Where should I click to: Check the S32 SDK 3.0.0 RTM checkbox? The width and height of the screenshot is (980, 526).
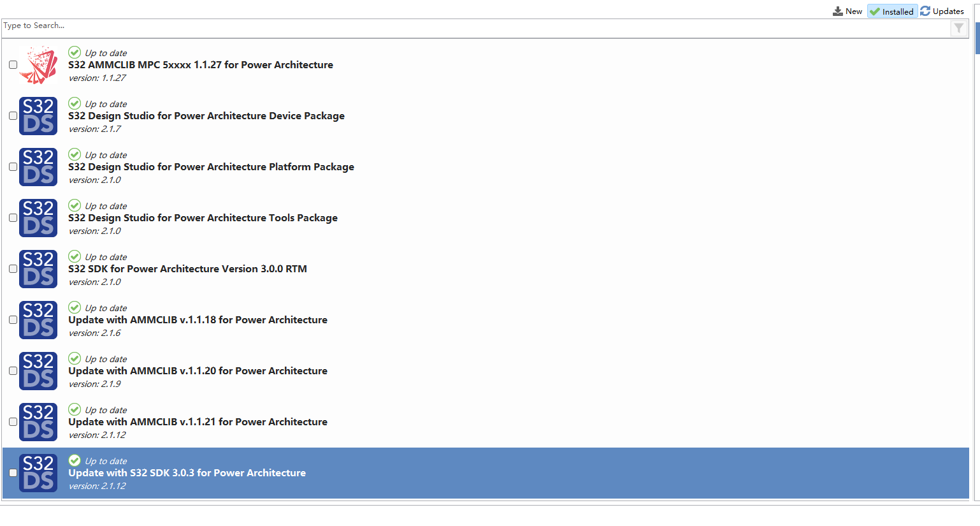click(x=13, y=269)
